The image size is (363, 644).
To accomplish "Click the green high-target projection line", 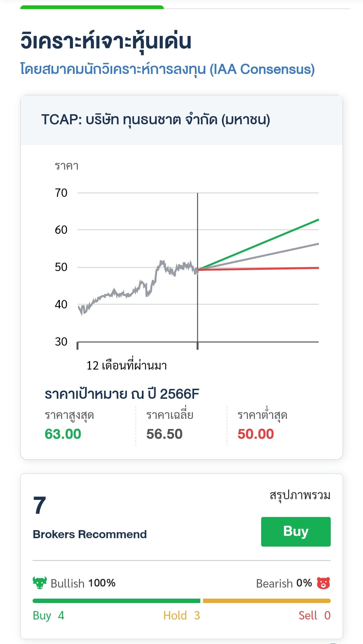I will (258, 244).
